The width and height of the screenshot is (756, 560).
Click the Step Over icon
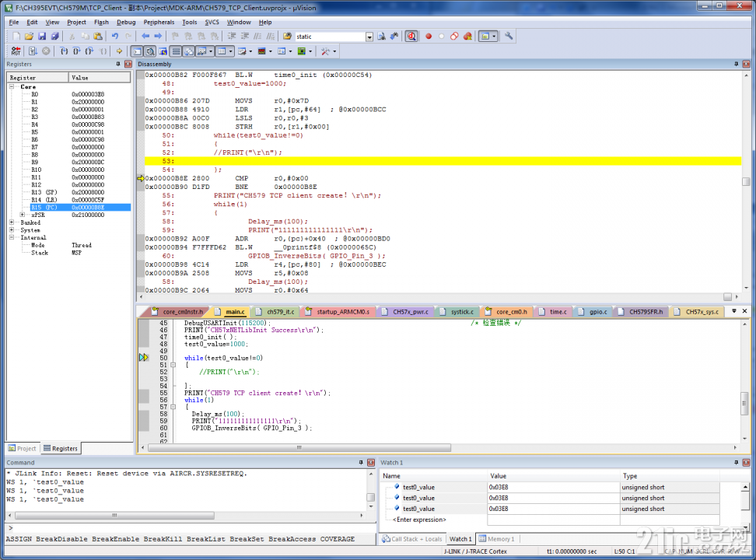click(x=77, y=51)
